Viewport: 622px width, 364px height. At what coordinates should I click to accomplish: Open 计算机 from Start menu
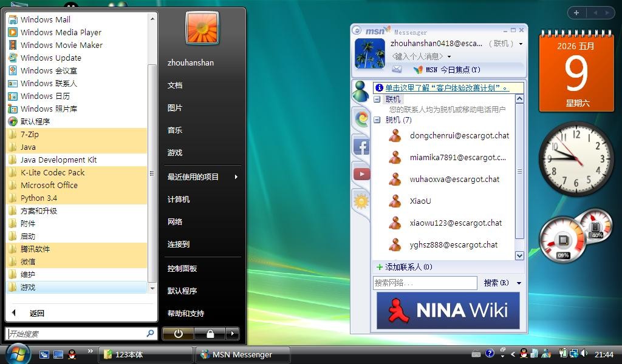click(x=179, y=199)
